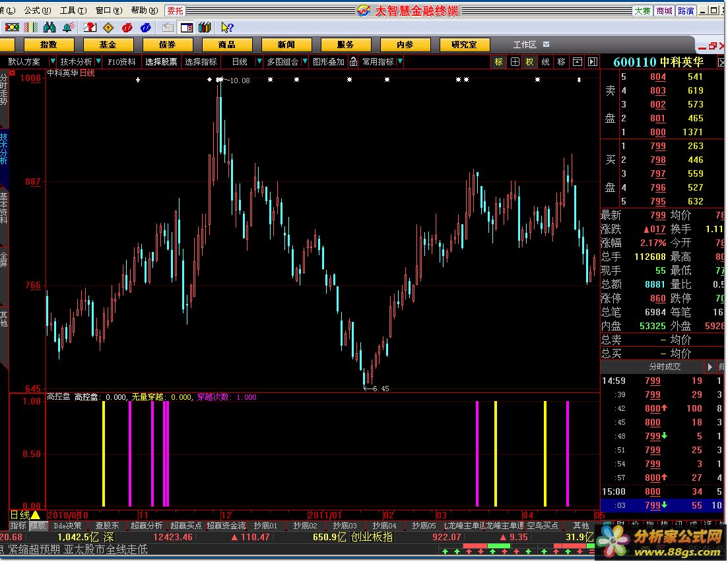The height and width of the screenshot is (562, 728).
Task: Click the 基金 yellow button
Action: [108, 45]
